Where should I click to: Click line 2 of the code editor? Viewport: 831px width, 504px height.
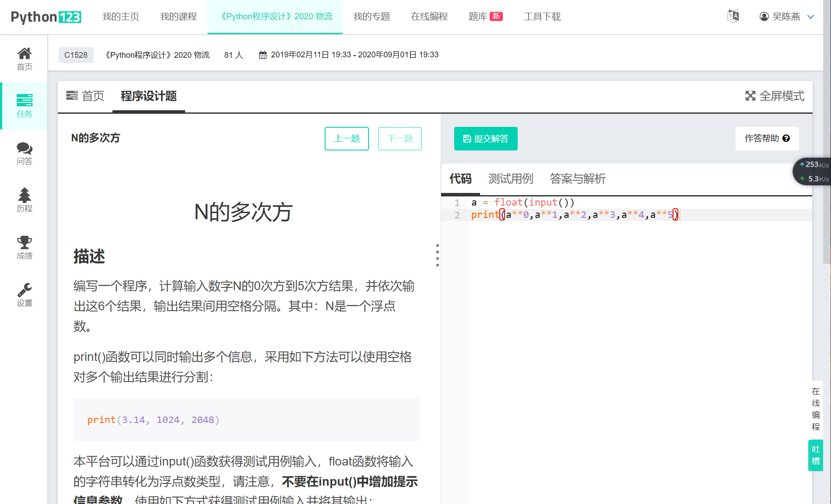(627, 215)
